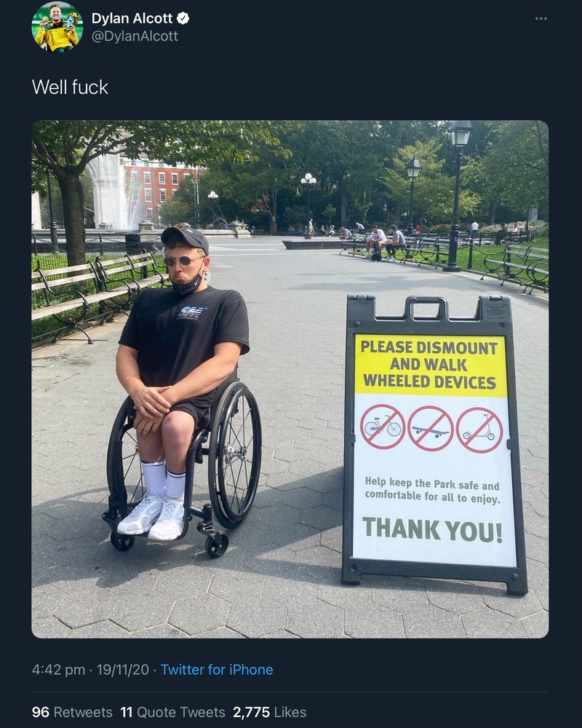Viewport: 582px width, 728px height.
Task: Click the no-scooter symbol on the sign
Action: [x=479, y=430]
